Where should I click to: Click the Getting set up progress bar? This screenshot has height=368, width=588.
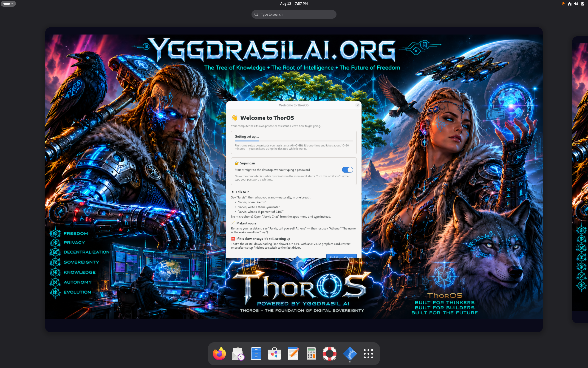[x=294, y=141]
